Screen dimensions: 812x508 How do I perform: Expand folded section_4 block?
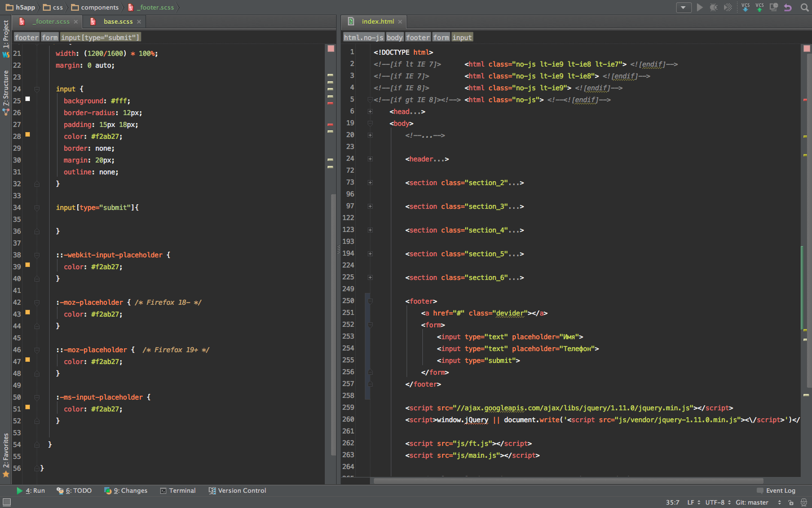[370, 230]
